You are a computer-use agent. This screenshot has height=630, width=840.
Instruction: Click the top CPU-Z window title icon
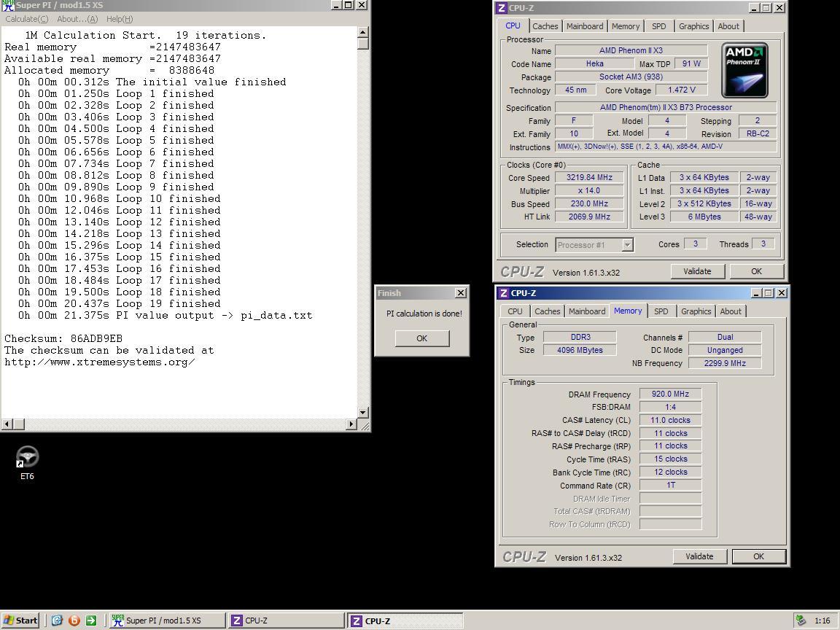pyautogui.click(x=502, y=8)
